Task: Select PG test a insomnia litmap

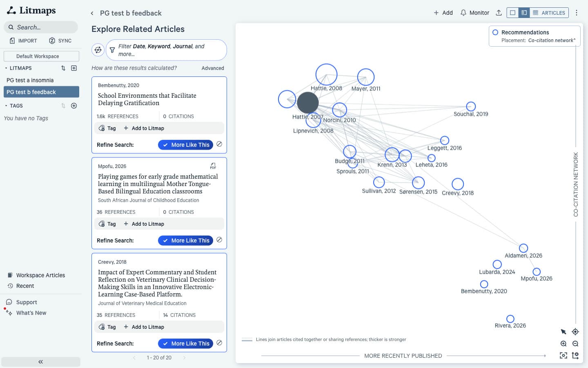Action: (41, 80)
